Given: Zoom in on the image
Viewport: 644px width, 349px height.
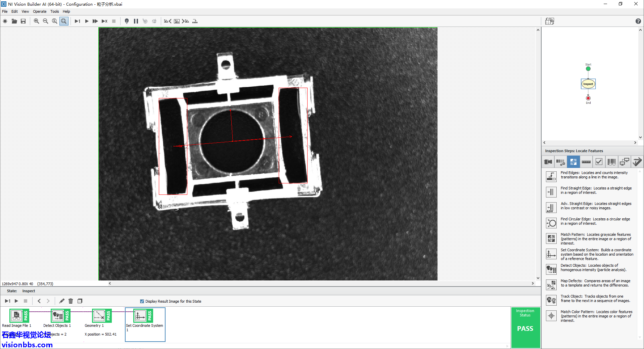Looking at the screenshot, I should tap(36, 21).
